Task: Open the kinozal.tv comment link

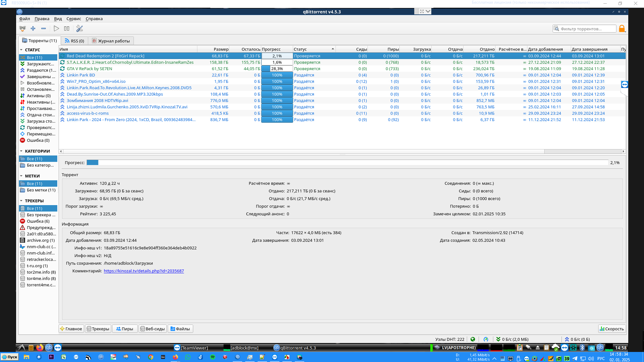Action: [x=144, y=271]
